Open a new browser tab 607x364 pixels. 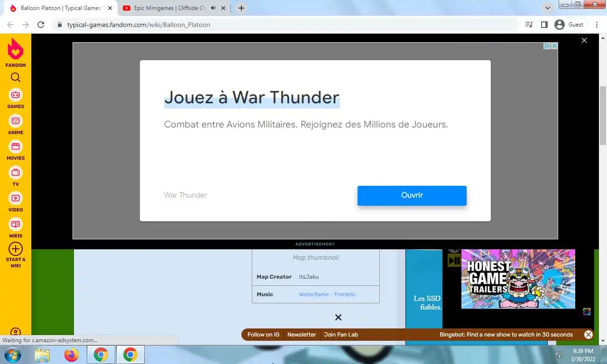(x=241, y=8)
